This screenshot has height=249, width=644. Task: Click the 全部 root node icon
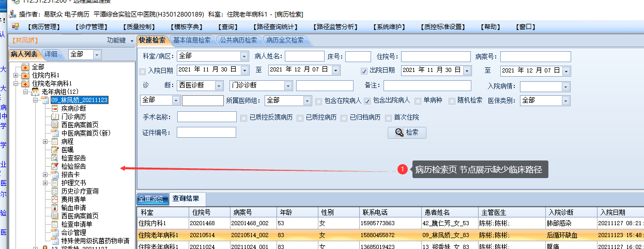25,67
